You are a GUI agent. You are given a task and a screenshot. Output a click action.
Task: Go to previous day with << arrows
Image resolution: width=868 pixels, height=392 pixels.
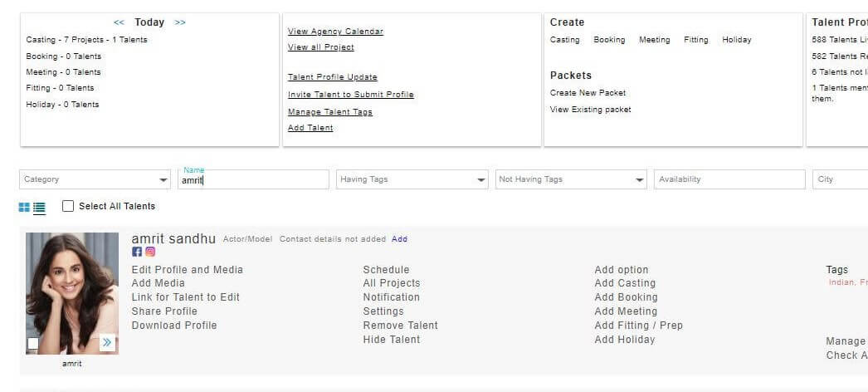119,22
